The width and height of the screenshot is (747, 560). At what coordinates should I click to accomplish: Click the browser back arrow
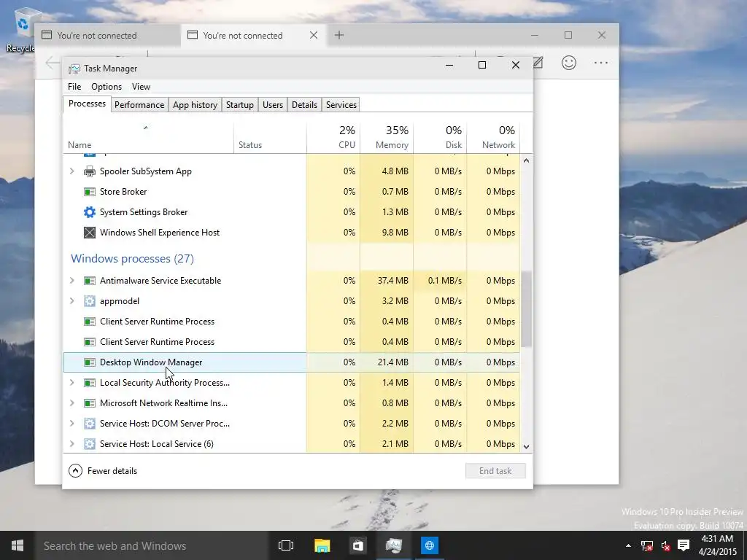point(52,63)
